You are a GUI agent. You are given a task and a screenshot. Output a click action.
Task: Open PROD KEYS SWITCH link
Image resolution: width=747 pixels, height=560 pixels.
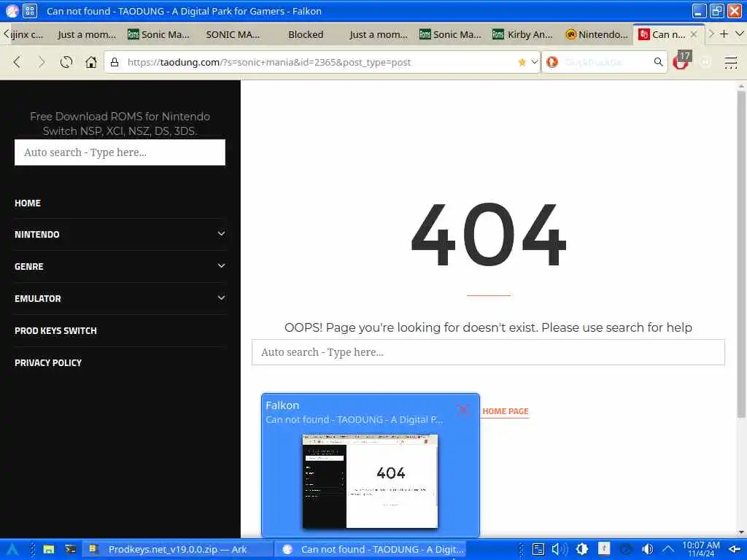click(55, 330)
